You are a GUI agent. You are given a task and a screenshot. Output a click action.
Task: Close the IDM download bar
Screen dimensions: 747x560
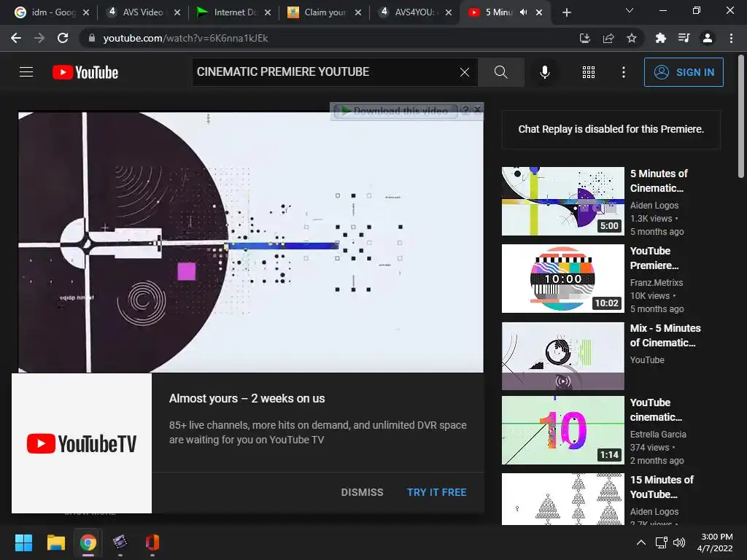point(477,110)
